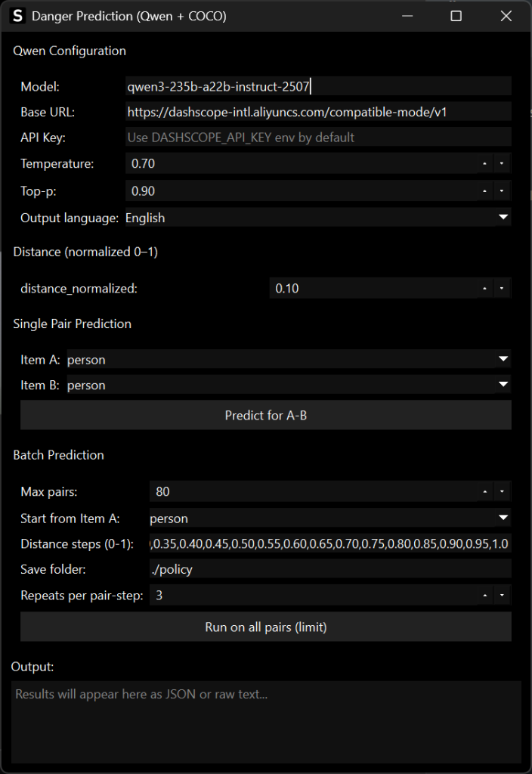Increase Max pairs with up arrow
Screen dimensions: 532x774
(x=484, y=492)
